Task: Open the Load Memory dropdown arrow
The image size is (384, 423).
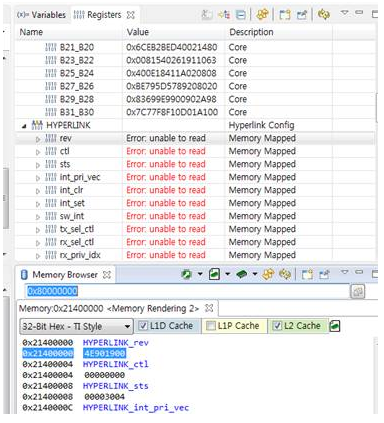Action: pyautogui.click(x=255, y=274)
